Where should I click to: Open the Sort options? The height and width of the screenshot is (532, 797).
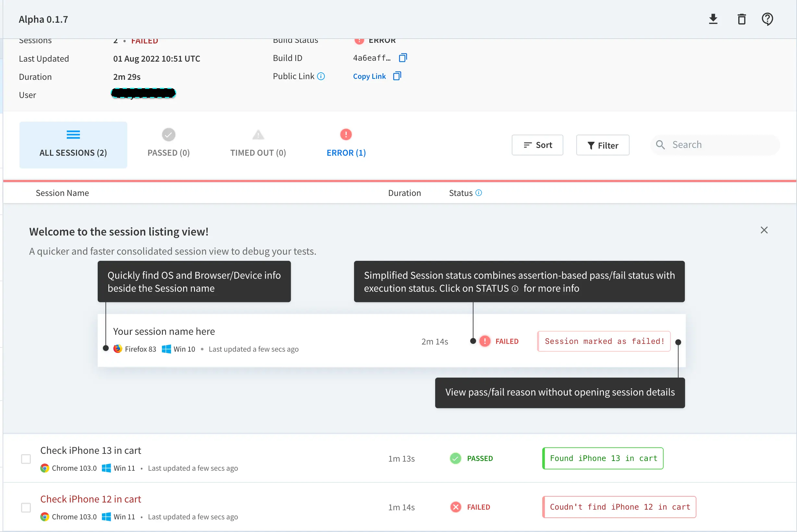pyautogui.click(x=537, y=145)
